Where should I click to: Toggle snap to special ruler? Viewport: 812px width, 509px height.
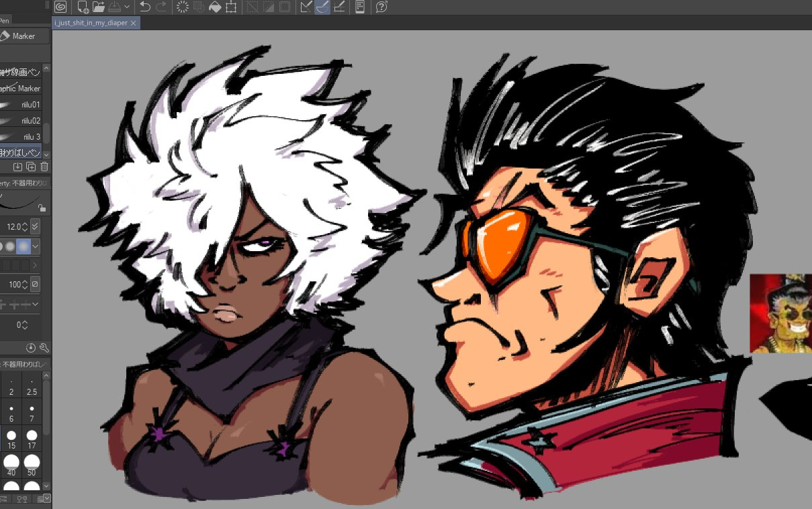[x=322, y=7]
